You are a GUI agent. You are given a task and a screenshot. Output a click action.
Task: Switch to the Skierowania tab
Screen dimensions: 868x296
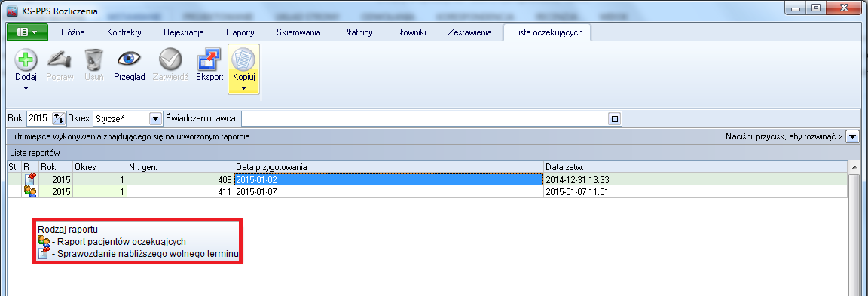[x=298, y=32]
